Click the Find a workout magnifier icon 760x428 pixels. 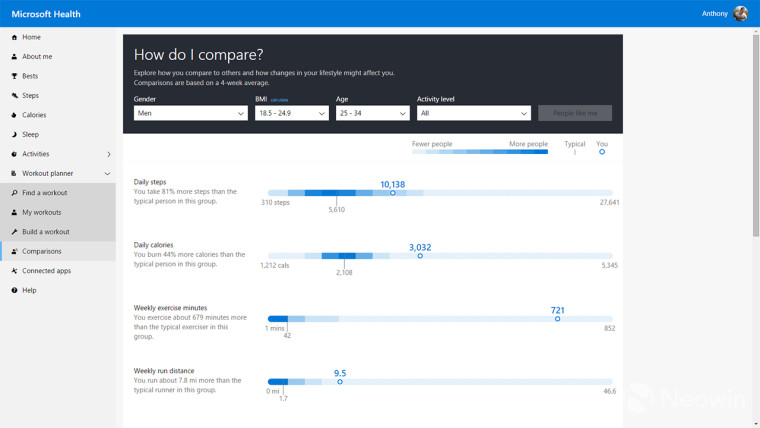tap(14, 193)
